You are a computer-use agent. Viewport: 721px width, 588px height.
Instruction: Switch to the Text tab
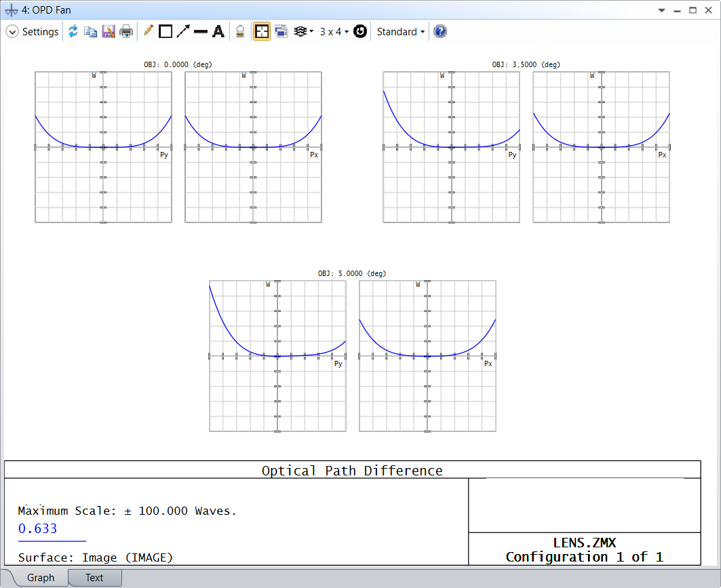click(x=94, y=577)
